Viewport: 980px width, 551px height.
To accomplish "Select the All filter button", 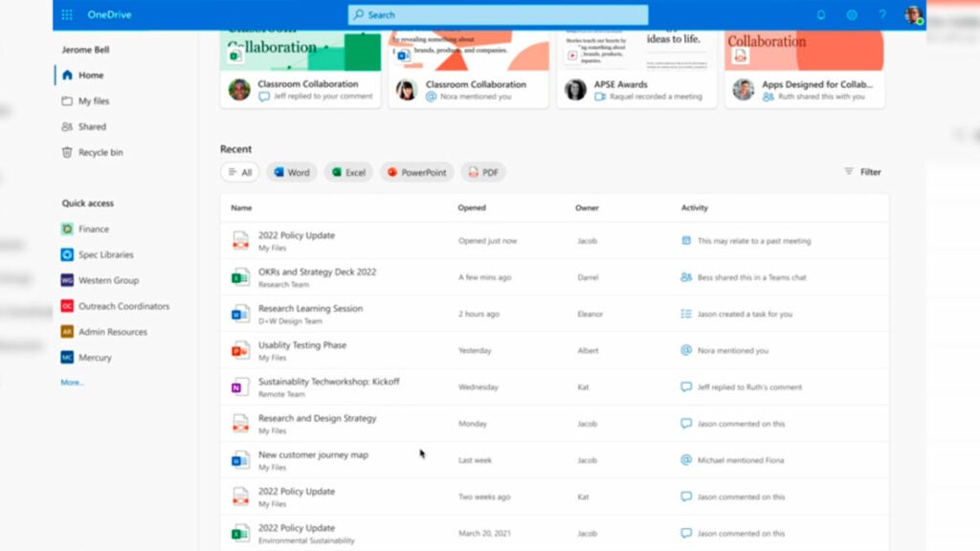I will (x=240, y=172).
